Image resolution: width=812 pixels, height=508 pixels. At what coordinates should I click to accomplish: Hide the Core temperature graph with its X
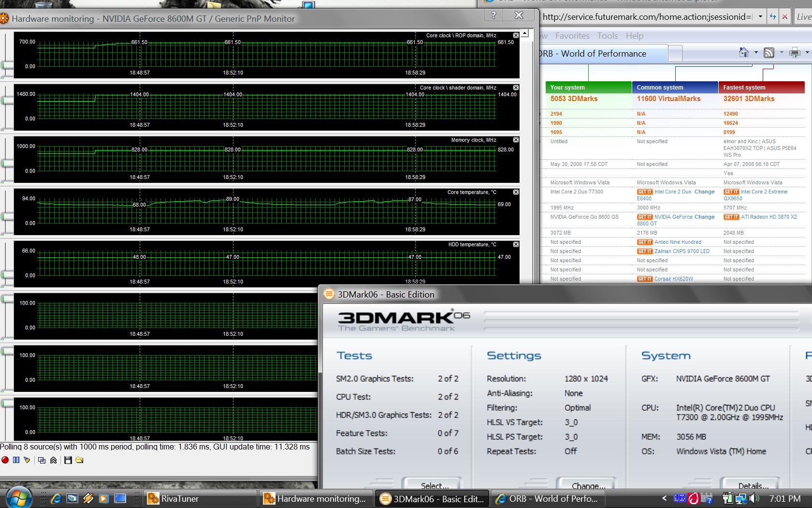point(516,192)
